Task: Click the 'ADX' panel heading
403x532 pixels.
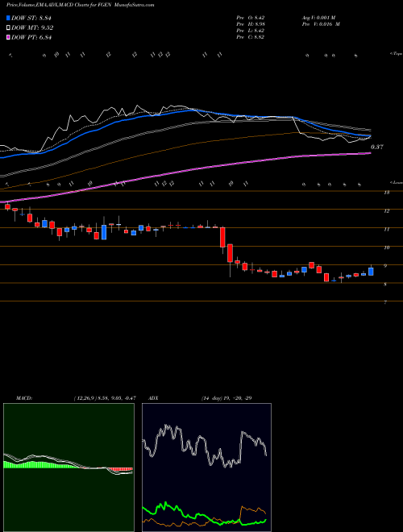Action: point(154,398)
